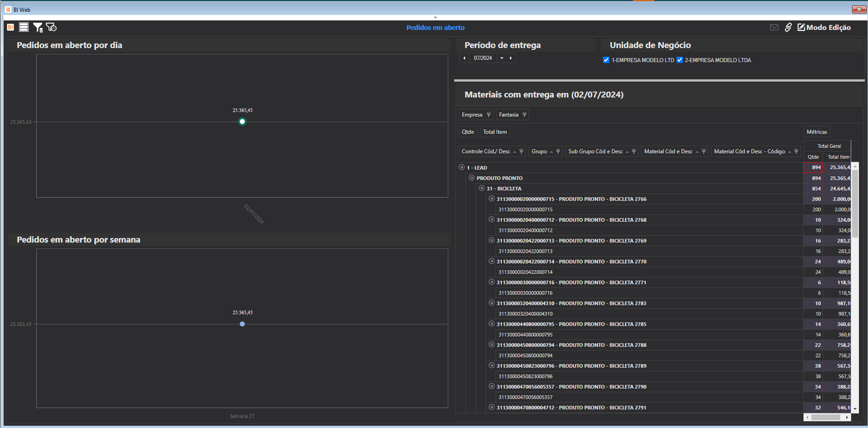Open the stacked rows list icon
Viewport: 868px width, 428px height.
click(24, 27)
